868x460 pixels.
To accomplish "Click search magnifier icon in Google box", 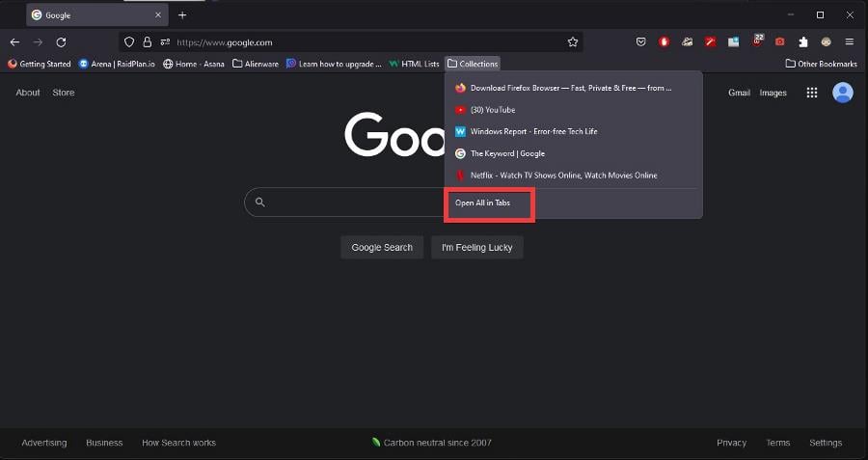I will point(260,203).
